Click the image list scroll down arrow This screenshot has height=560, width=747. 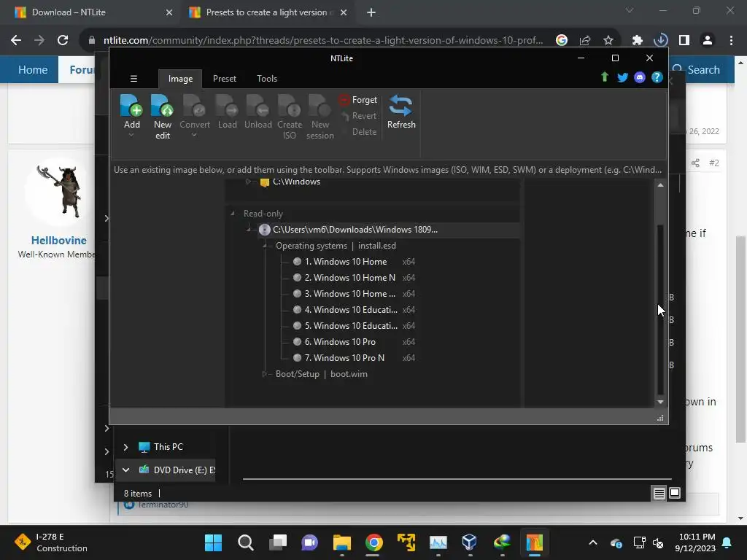[x=660, y=402]
